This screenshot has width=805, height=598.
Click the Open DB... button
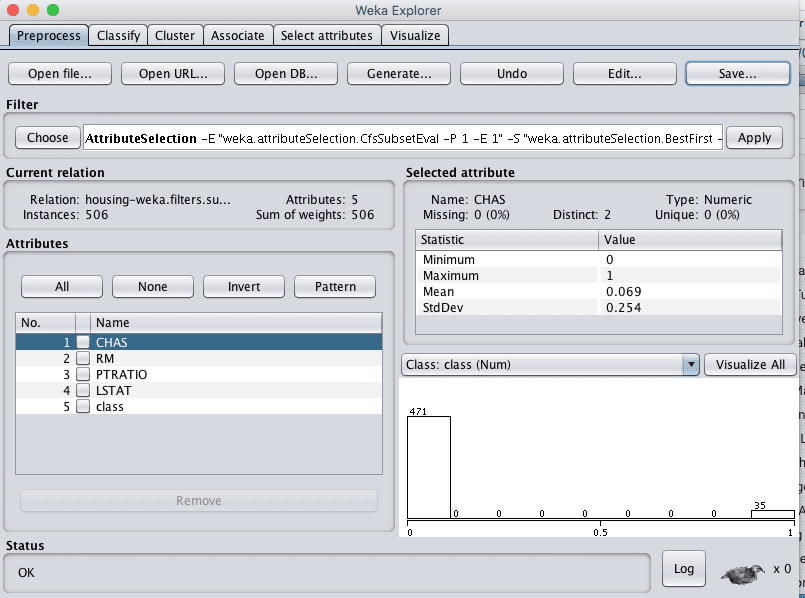click(286, 73)
